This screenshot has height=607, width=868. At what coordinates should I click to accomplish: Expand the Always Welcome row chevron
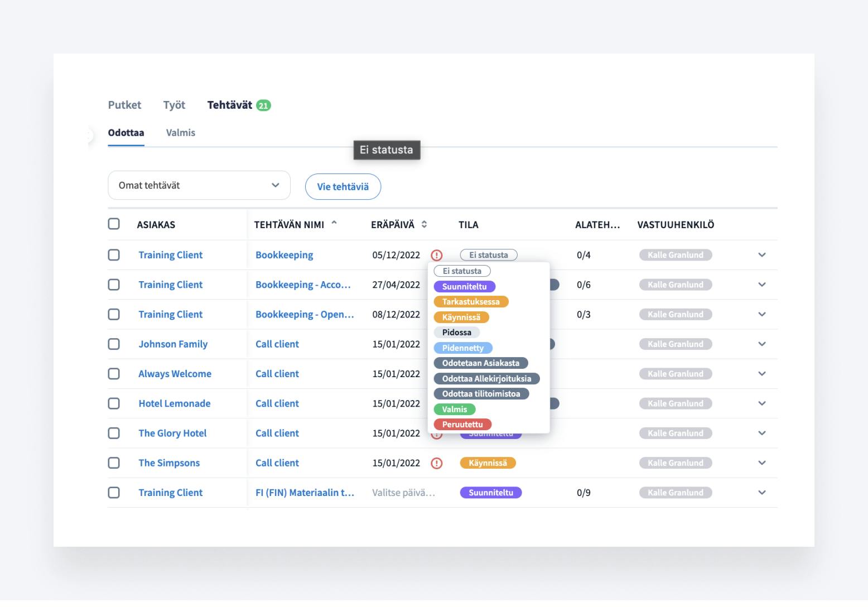[x=762, y=374]
